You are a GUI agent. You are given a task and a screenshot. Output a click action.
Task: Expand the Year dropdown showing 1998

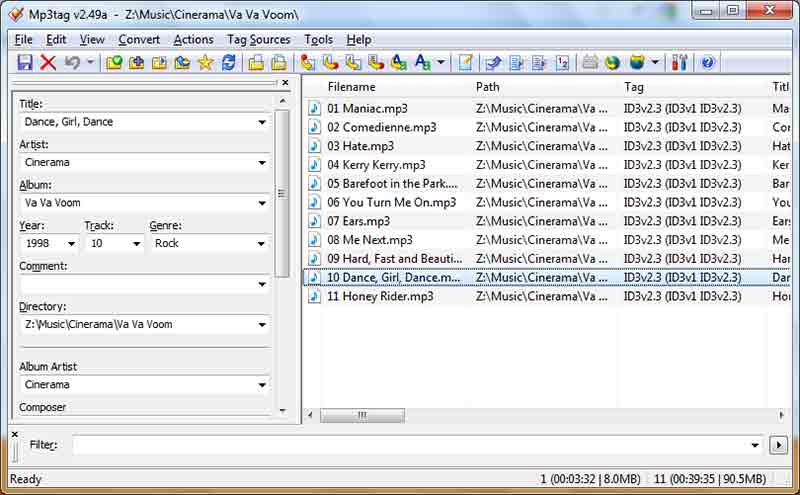coord(71,244)
